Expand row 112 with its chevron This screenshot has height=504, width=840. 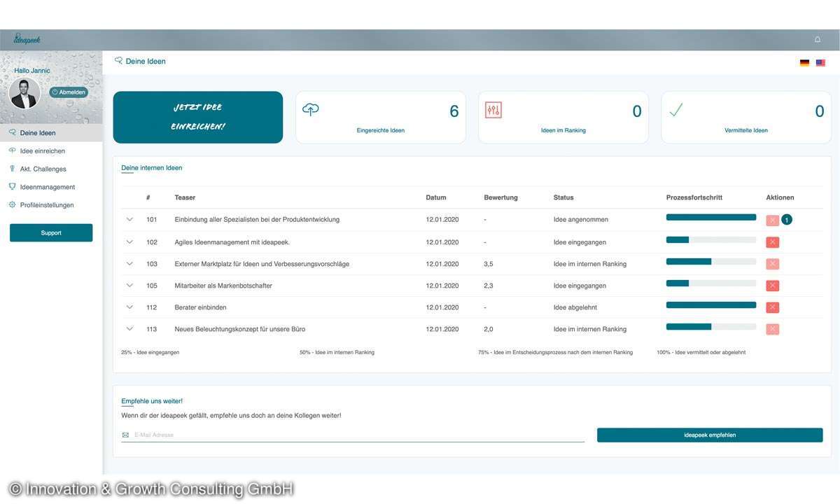click(x=129, y=307)
